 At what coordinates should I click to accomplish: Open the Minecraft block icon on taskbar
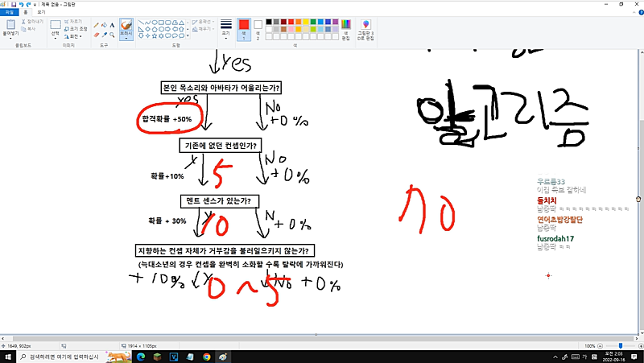click(157, 357)
